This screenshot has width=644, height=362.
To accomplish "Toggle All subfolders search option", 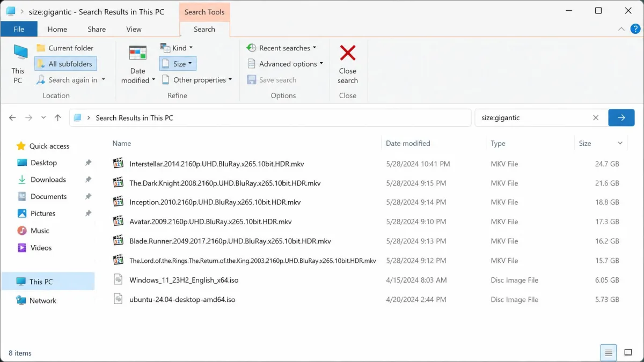I will (65, 64).
